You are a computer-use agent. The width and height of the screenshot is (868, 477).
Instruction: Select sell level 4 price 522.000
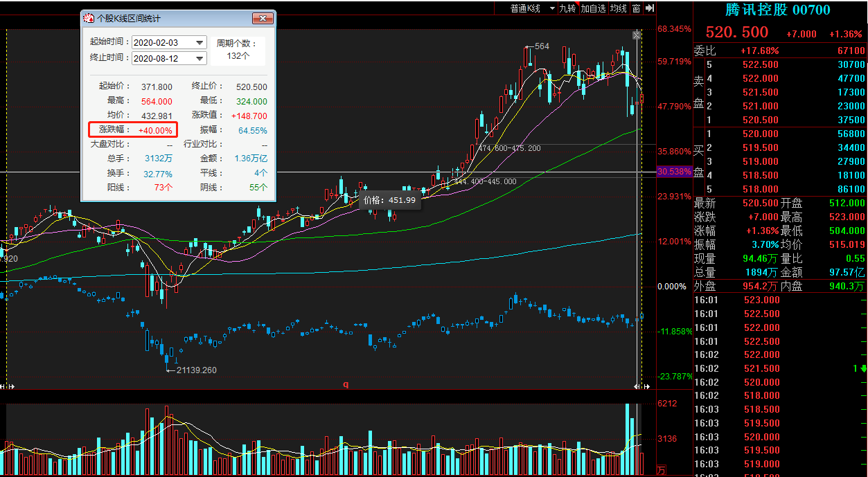pos(760,78)
